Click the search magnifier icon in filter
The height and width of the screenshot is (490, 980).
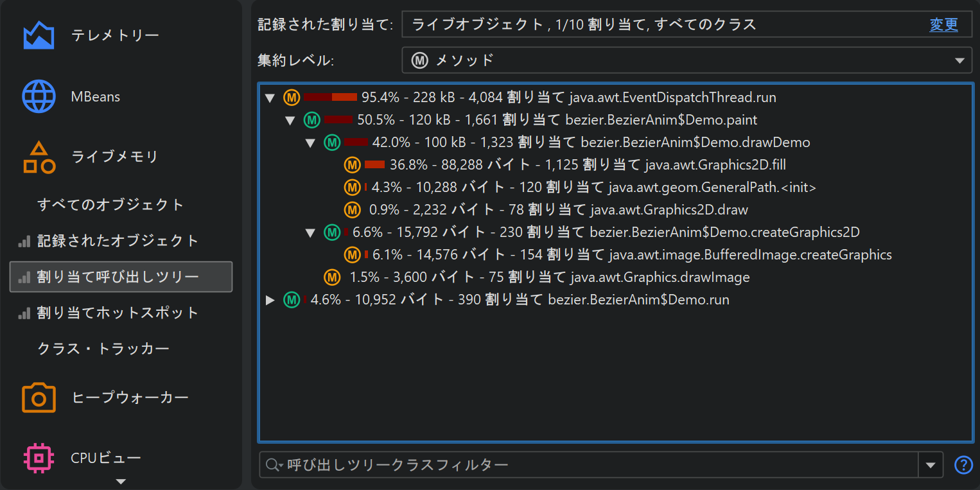pos(273,464)
